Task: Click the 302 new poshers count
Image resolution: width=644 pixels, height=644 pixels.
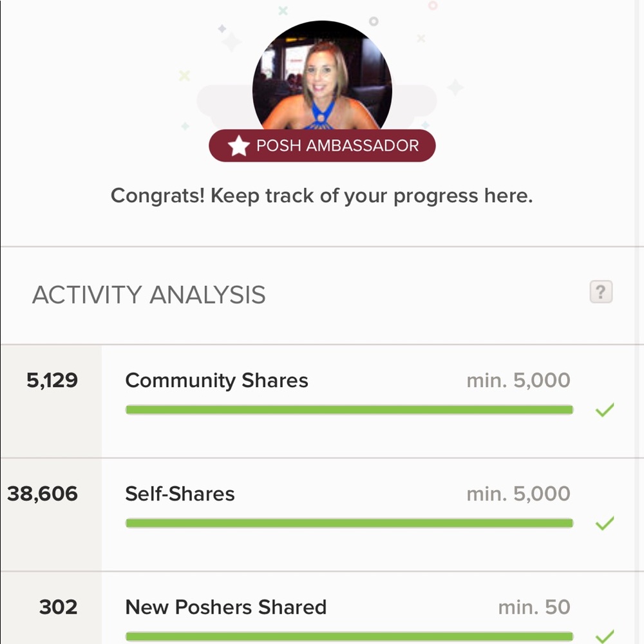Action: 58,607
